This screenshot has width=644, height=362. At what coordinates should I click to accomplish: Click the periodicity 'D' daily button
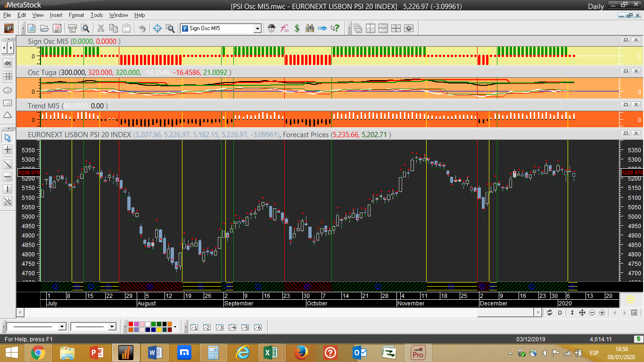tap(560, 313)
